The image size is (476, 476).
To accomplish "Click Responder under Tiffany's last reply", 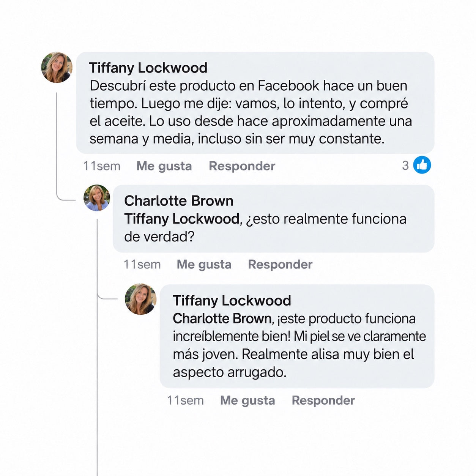I will (323, 400).
